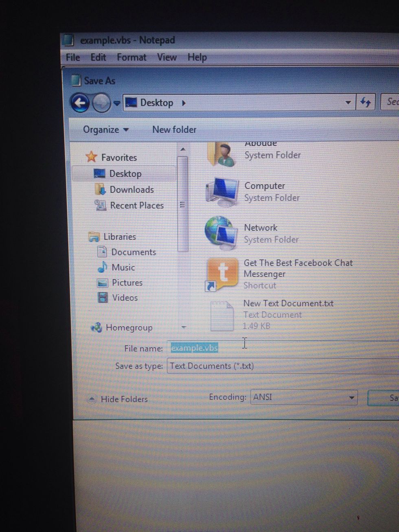
Task: Select the Computer system folder icon
Action: [222, 192]
